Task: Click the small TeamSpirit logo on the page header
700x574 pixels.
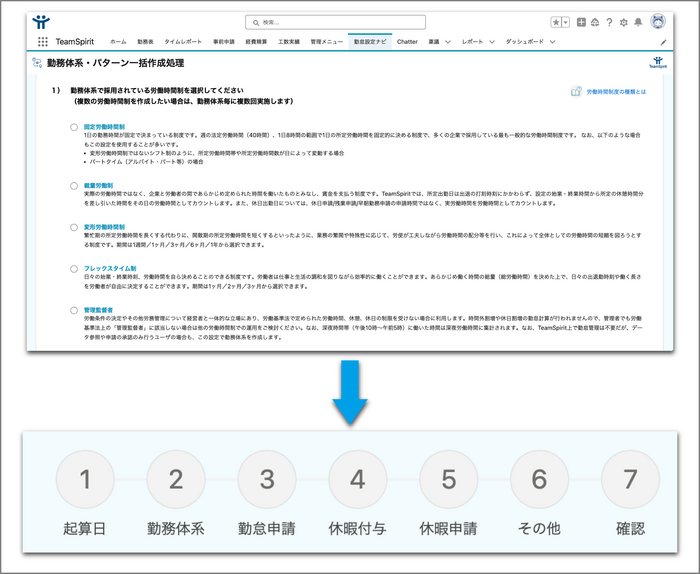Action: click(x=658, y=62)
